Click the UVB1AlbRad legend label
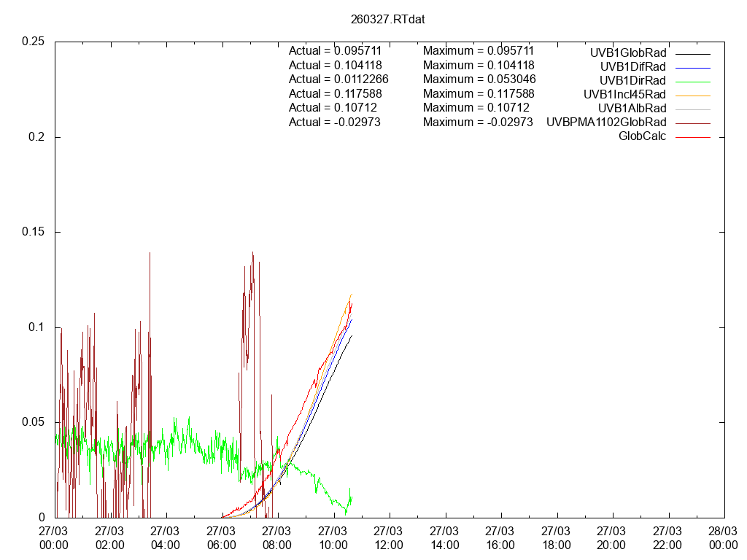The image size is (747, 560). pos(631,108)
